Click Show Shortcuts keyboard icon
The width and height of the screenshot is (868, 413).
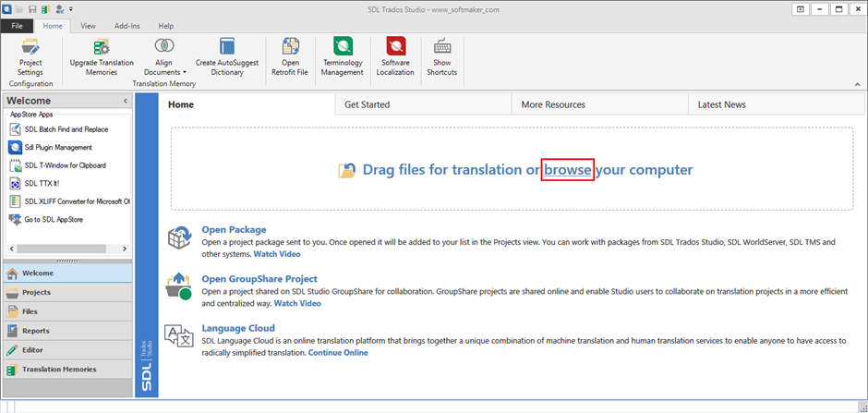[x=441, y=48]
